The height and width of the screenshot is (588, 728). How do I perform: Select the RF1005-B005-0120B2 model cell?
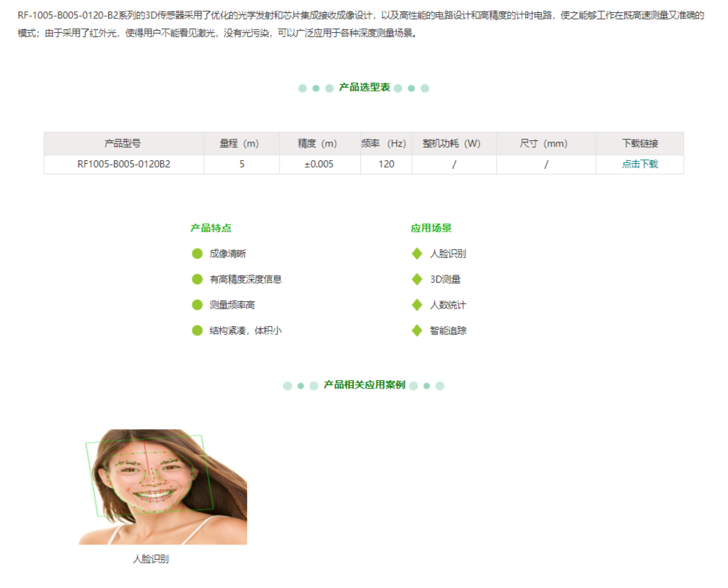coord(124,164)
